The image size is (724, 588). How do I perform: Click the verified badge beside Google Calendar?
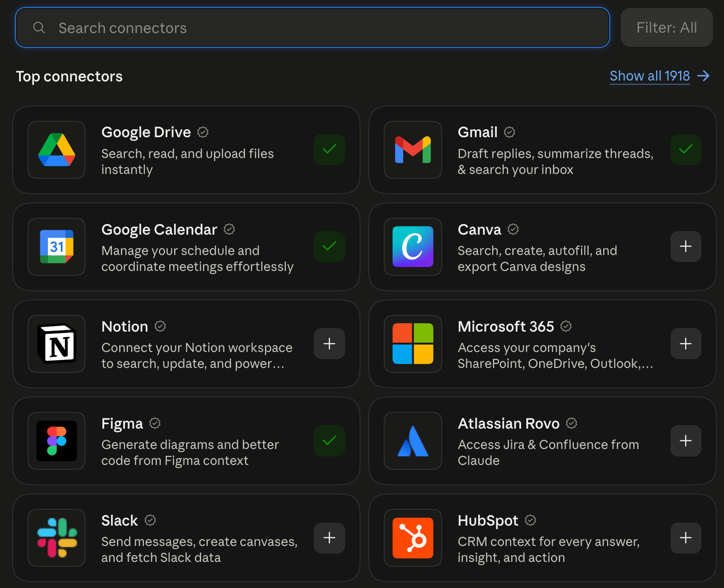(x=229, y=229)
